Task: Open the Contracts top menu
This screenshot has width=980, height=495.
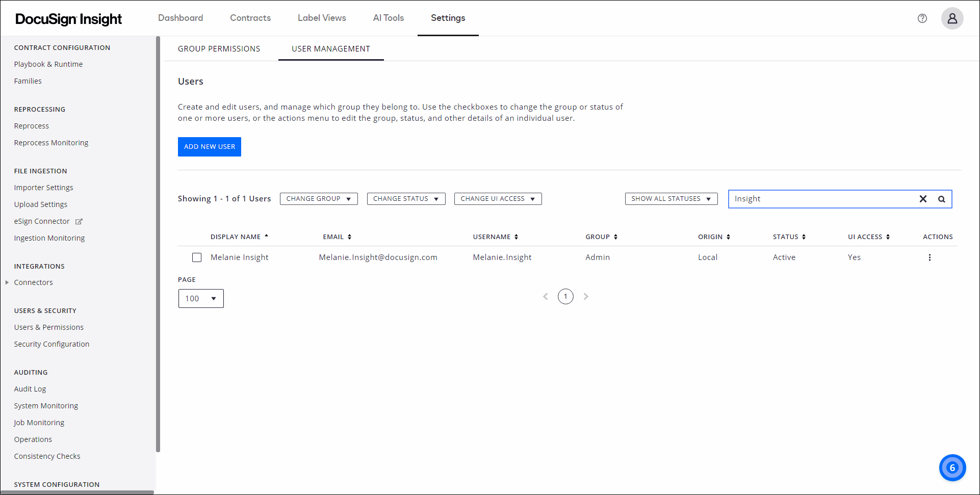Action: click(x=250, y=18)
